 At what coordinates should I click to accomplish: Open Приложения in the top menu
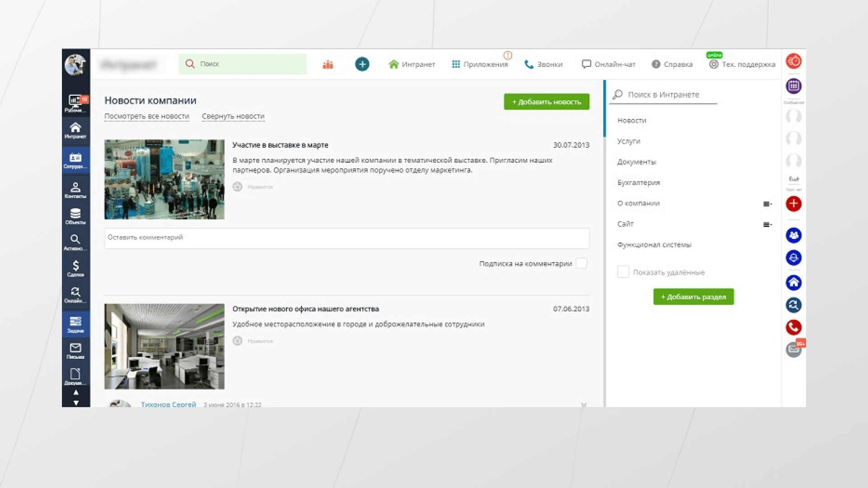[x=480, y=65]
